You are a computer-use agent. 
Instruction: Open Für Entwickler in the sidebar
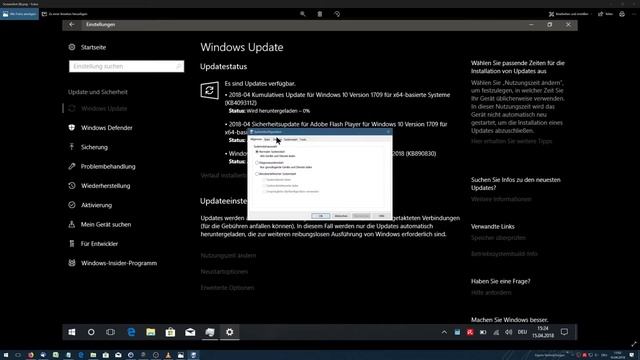coord(93,244)
